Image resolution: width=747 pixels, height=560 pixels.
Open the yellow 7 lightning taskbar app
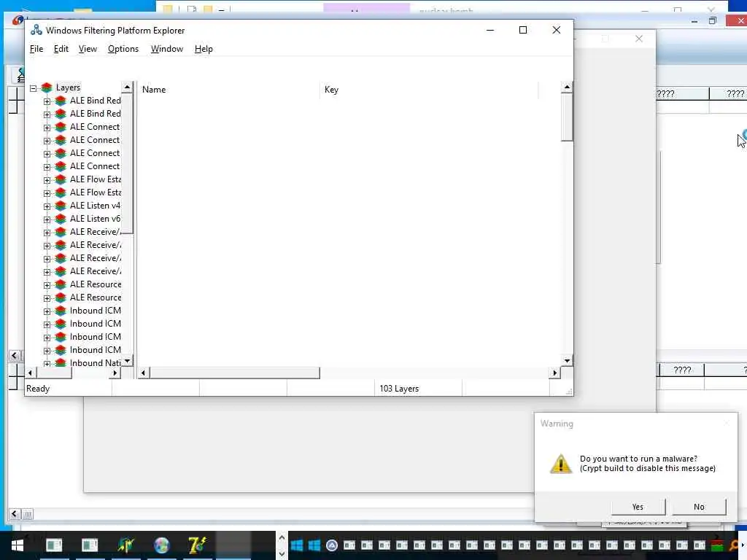(x=197, y=545)
